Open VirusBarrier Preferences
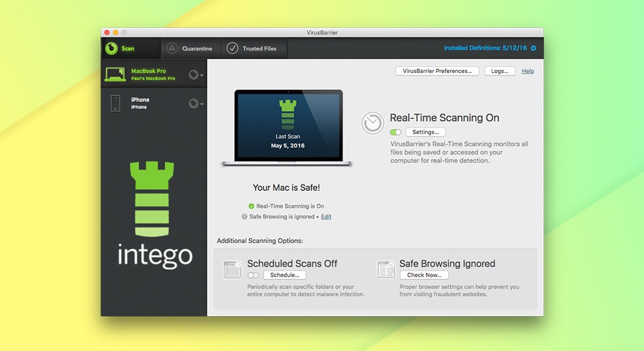 point(438,71)
